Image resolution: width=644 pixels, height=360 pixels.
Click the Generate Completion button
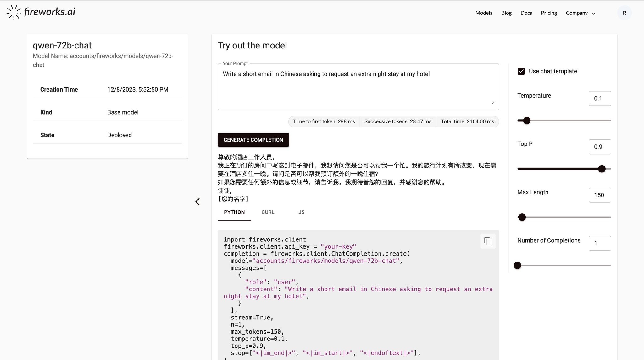(253, 140)
